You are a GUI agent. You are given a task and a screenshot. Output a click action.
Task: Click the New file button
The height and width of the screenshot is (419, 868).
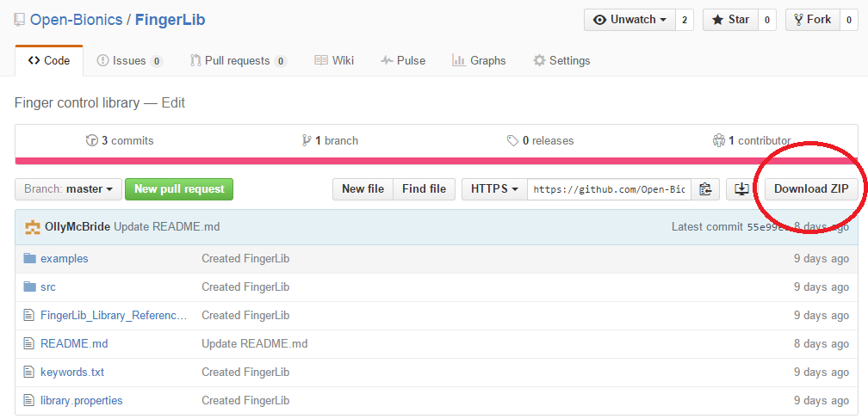[363, 189]
